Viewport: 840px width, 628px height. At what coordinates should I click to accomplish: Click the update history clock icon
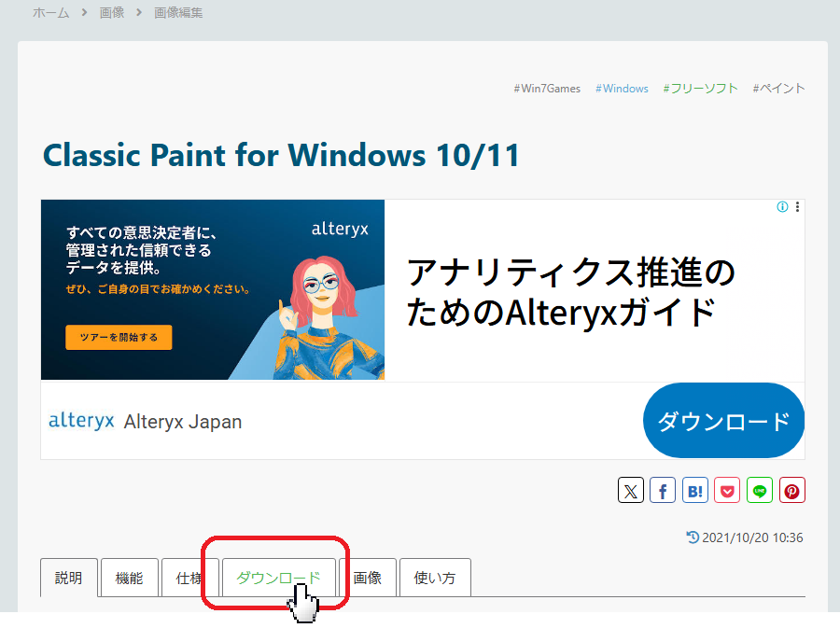(x=693, y=537)
